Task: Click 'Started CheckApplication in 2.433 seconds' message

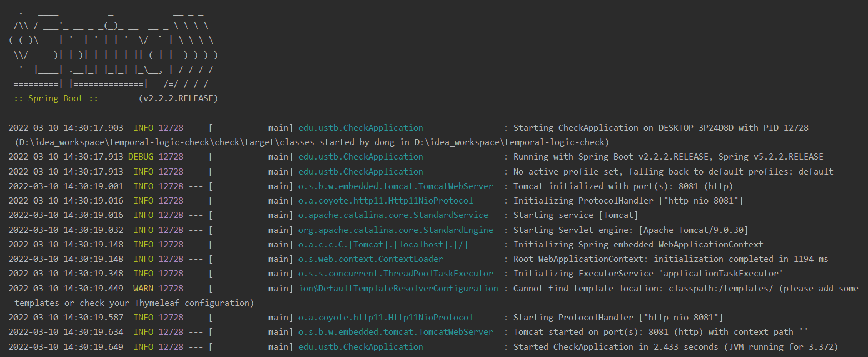Action: 676,346
